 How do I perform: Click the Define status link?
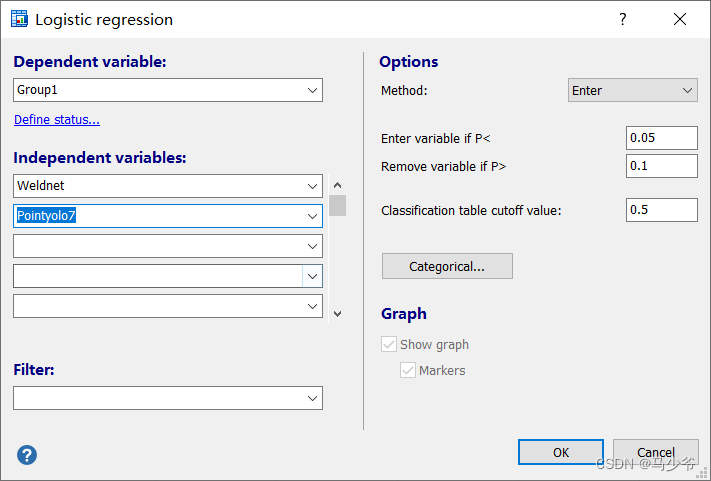point(57,120)
